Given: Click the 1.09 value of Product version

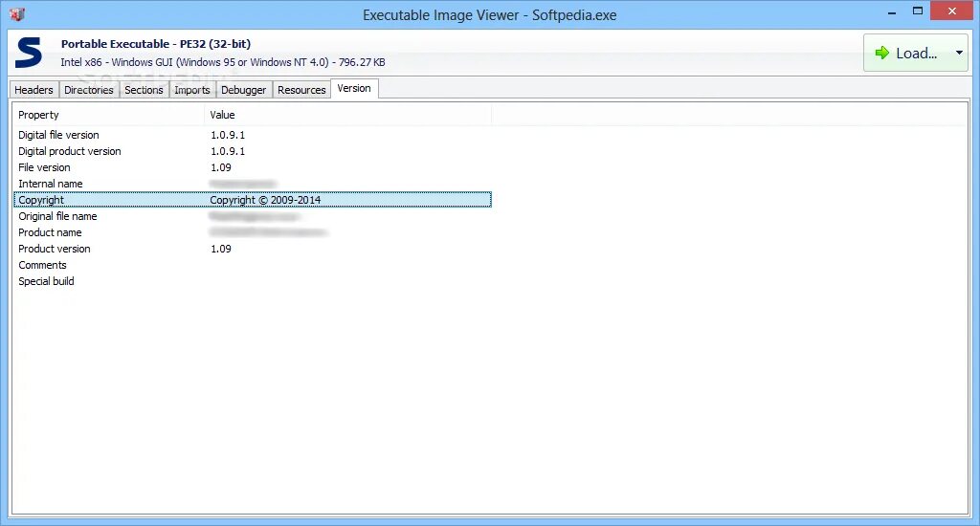Looking at the screenshot, I should [x=221, y=249].
